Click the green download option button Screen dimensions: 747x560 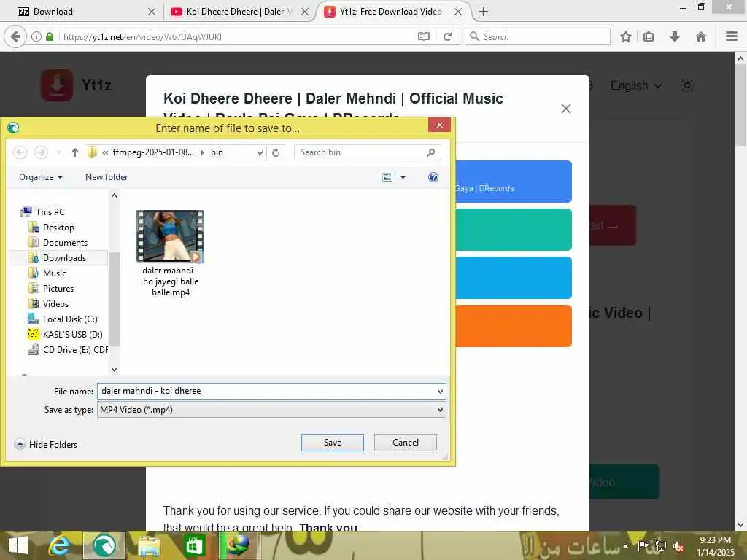click(514, 230)
